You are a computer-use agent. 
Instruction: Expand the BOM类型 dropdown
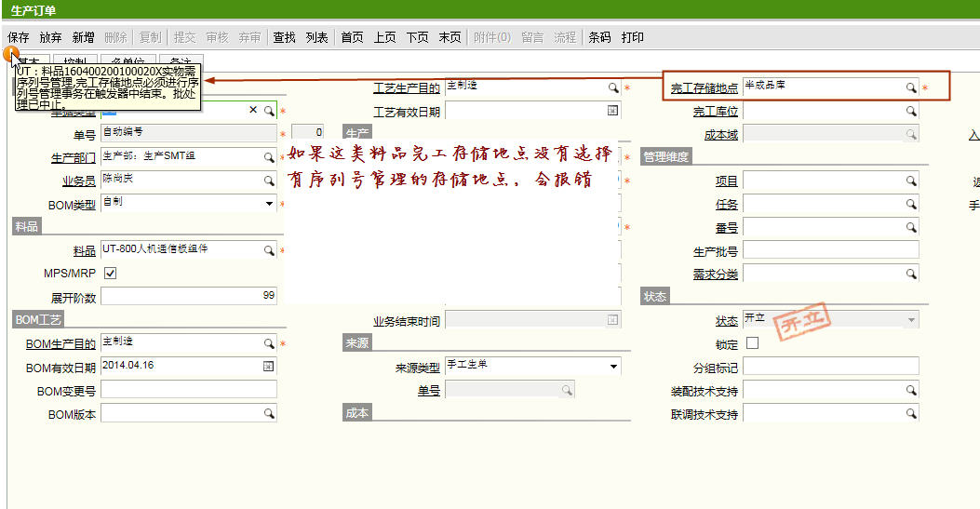[x=269, y=204]
